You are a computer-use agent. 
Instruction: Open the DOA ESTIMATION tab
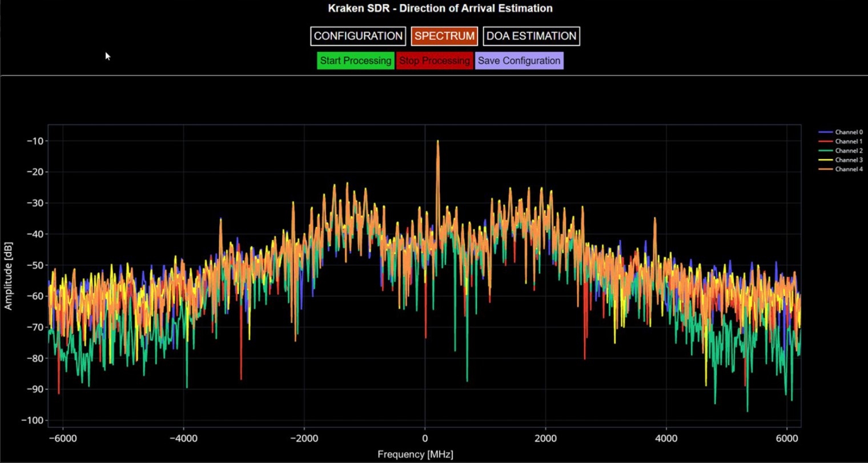pos(531,36)
